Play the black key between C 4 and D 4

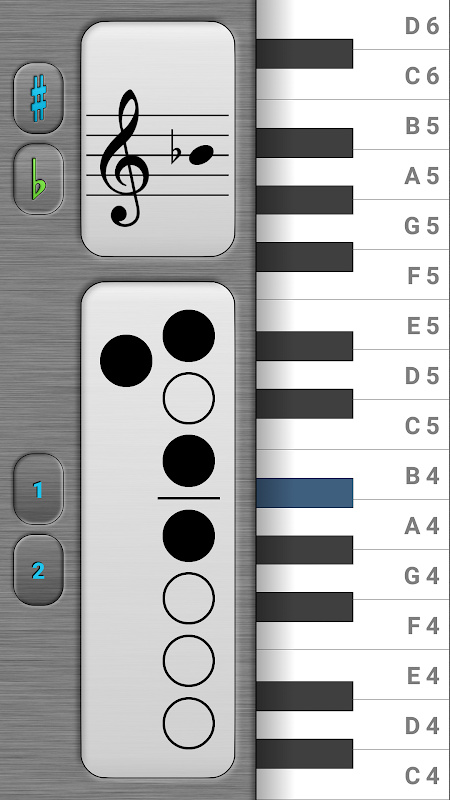[x=305, y=754]
